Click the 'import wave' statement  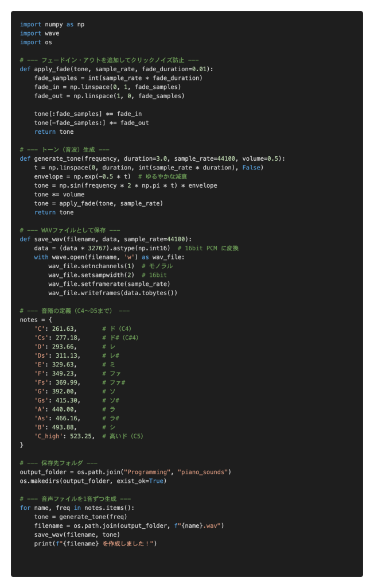(x=39, y=33)
